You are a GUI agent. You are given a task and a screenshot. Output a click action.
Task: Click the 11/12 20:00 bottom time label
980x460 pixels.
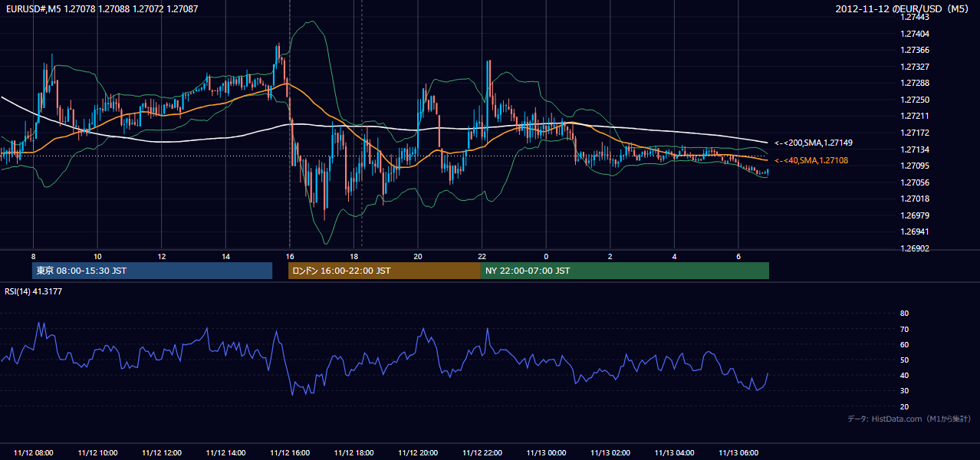pos(418,453)
